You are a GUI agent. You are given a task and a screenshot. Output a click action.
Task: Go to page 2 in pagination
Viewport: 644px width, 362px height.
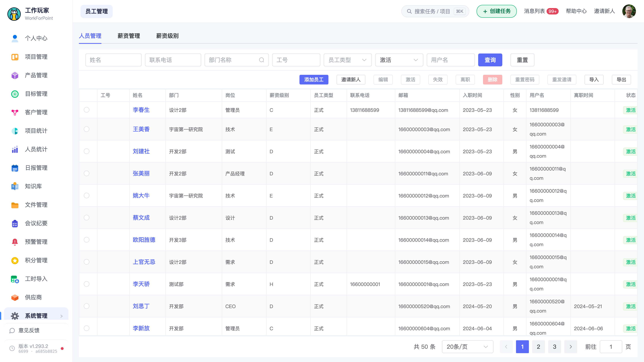(x=538, y=347)
